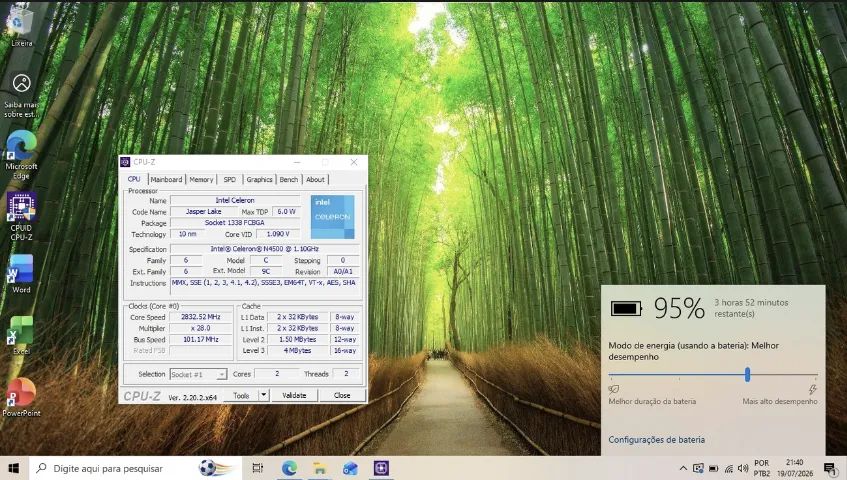Switch to the Mainboard tab
The height and width of the screenshot is (480, 847).
166,179
